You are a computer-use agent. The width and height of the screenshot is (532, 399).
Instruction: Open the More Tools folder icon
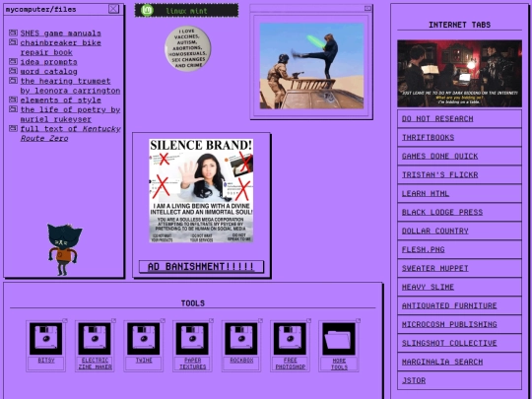point(339,338)
